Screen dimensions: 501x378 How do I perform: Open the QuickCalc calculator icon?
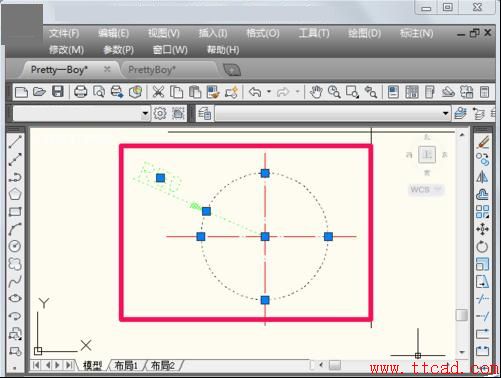484,92
